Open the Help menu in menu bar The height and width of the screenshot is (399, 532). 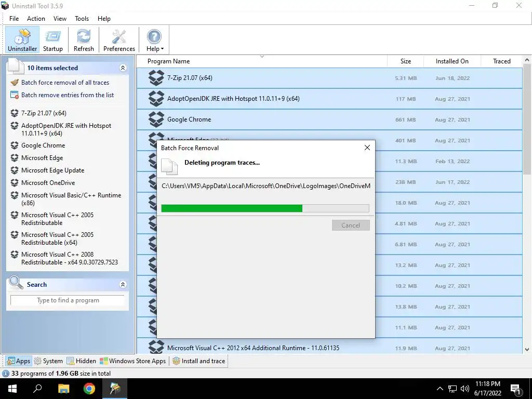[x=104, y=19]
